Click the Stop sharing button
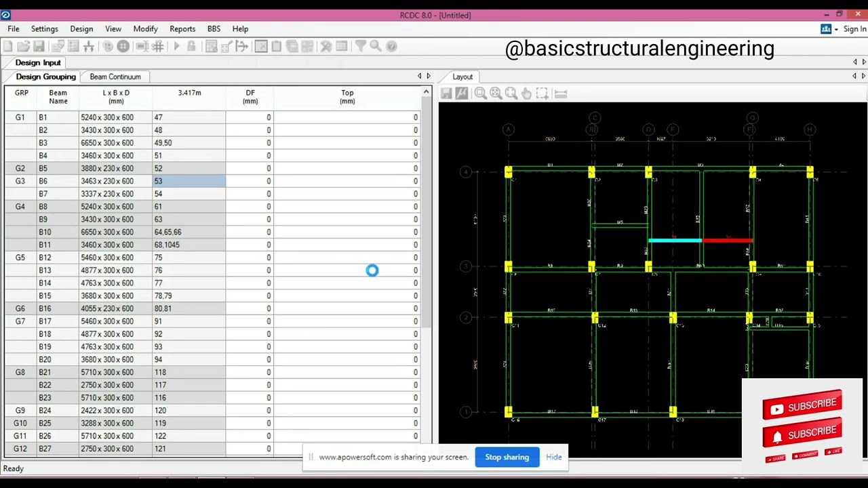The image size is (868, 488). 507,457
